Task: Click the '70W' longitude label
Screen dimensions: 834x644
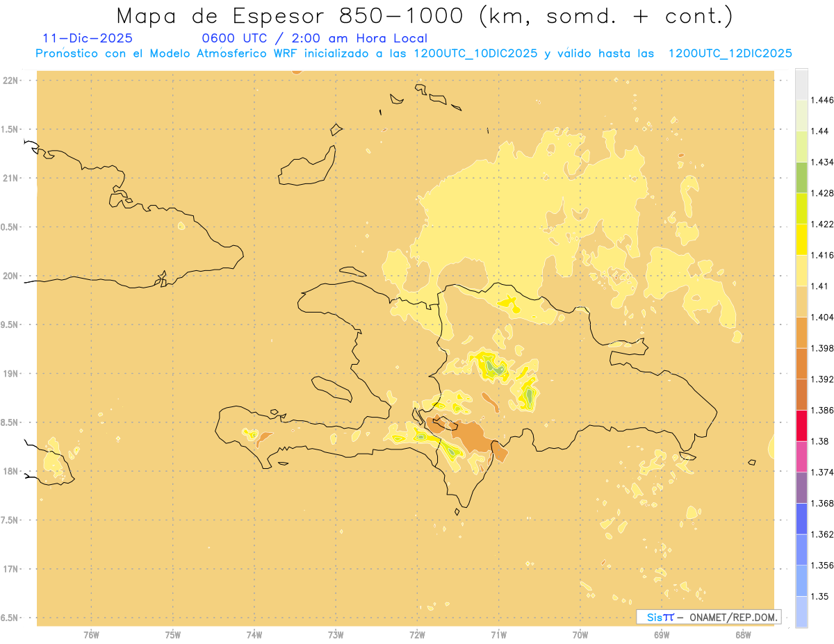Action: click(x=580, y=635)
